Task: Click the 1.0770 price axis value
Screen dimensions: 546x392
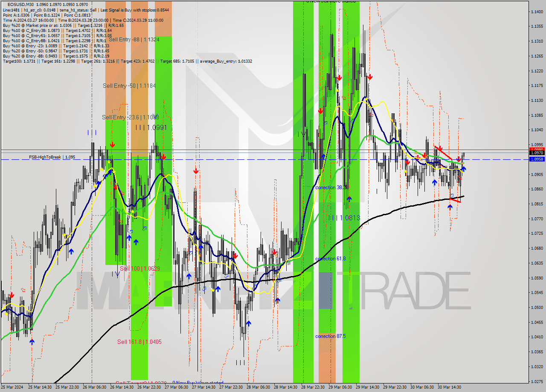Action: (x=537, y=219)
